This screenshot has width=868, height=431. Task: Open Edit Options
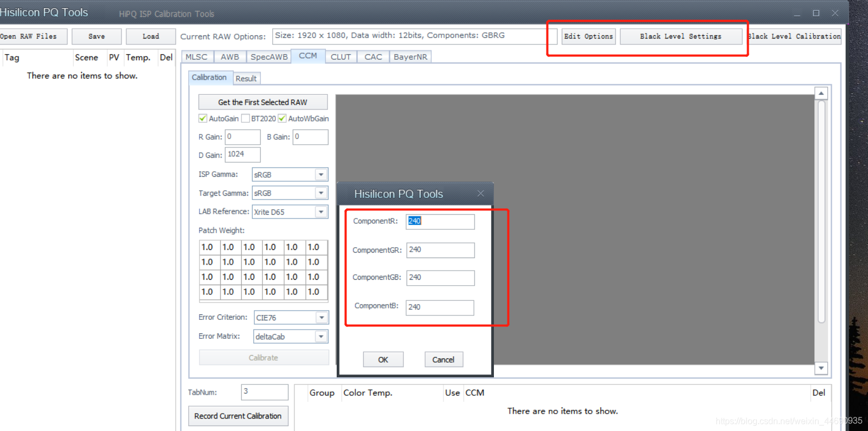click(588, 36)
